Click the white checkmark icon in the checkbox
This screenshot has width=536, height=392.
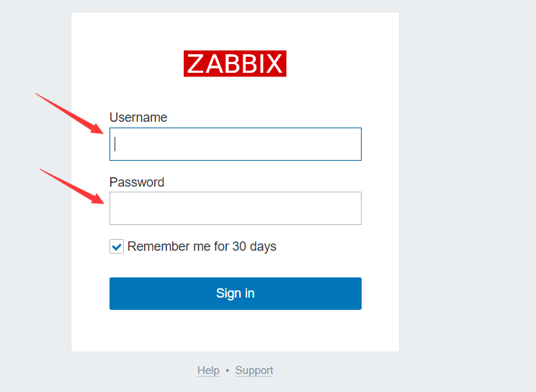[x=117, y=247]
